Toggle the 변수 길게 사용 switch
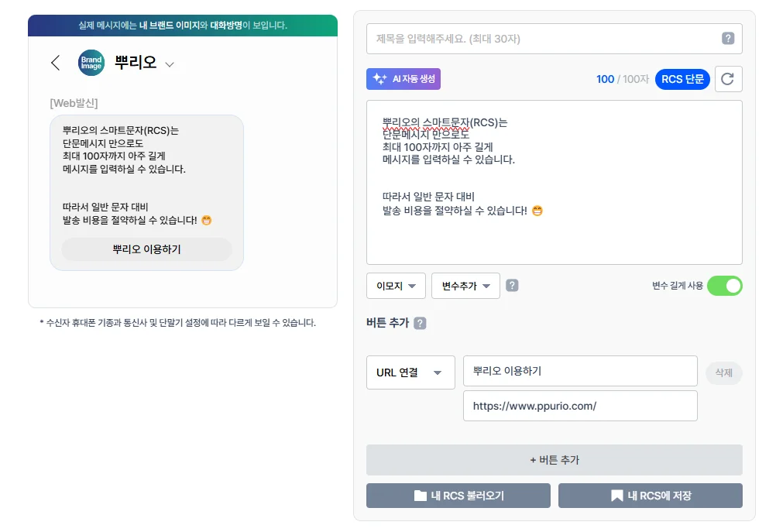Image resolution: width=776 pixels, height=532 pixels. point(724,286)
